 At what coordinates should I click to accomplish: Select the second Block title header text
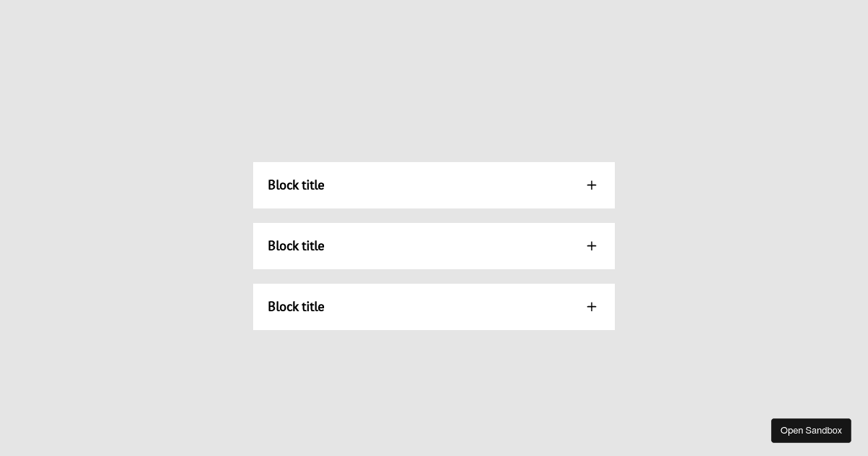(296, 246)
